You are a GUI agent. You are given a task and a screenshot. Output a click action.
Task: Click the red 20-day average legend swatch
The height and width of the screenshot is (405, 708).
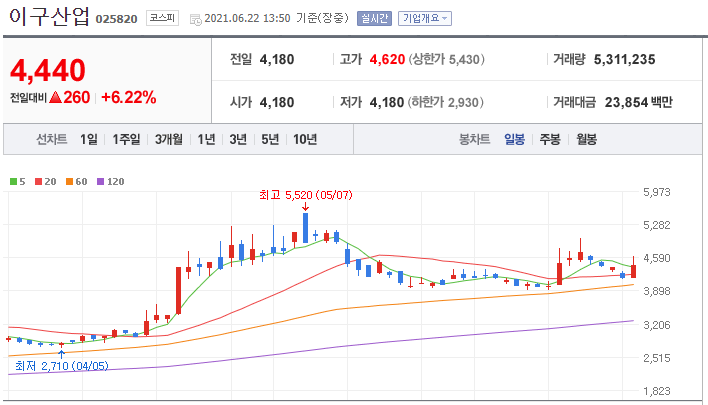point(38,182)
